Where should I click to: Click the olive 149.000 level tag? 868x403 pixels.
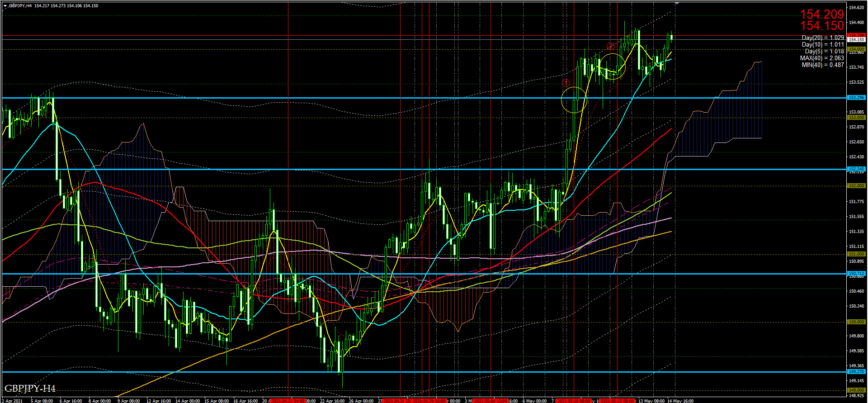(856, 390)
